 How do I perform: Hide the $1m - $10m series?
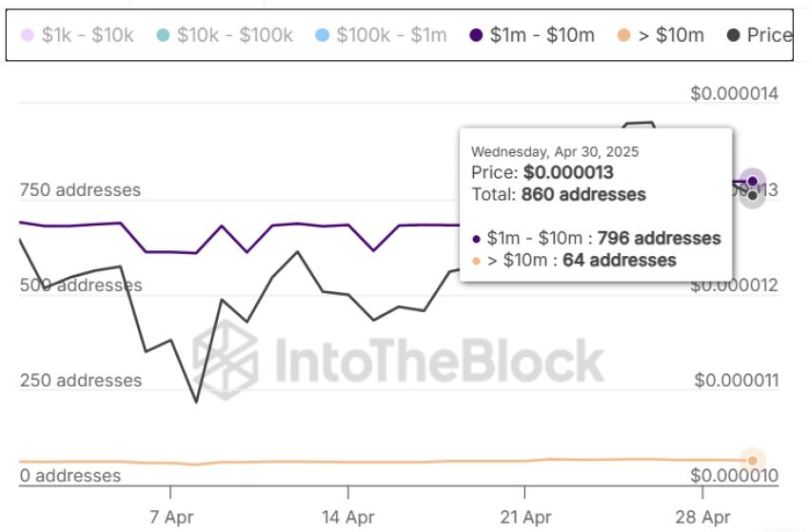(x=532, y=35)
